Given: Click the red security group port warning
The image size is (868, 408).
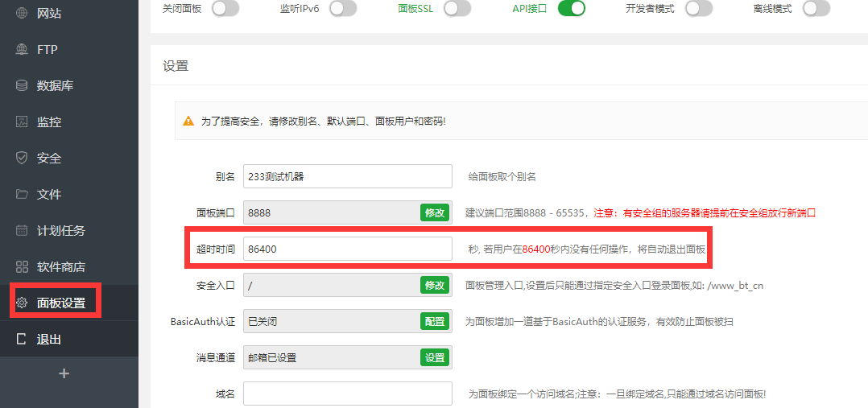Looking at the screenshot, I should pyautogui.click(x=705, y=213).
